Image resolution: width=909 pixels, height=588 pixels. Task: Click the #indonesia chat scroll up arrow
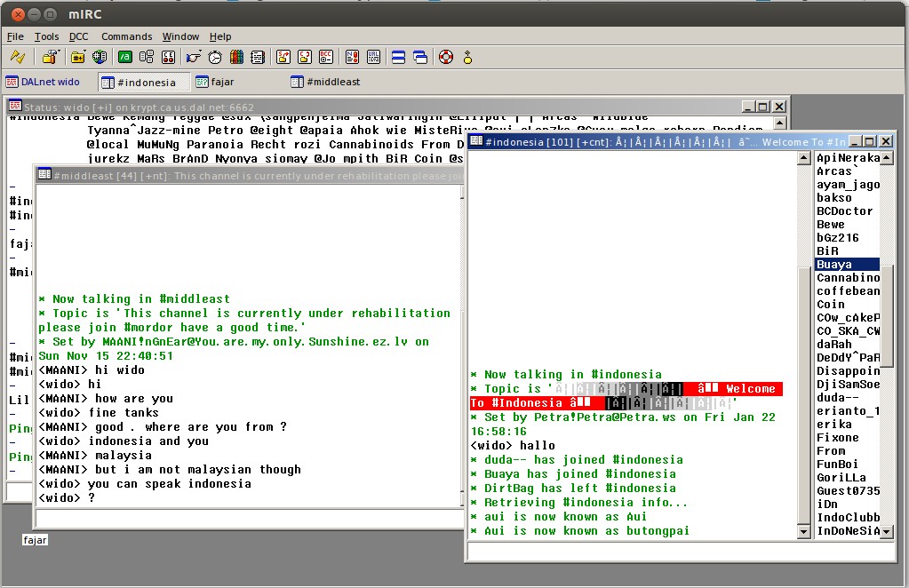pyautogui.click(x=804, y=158)
